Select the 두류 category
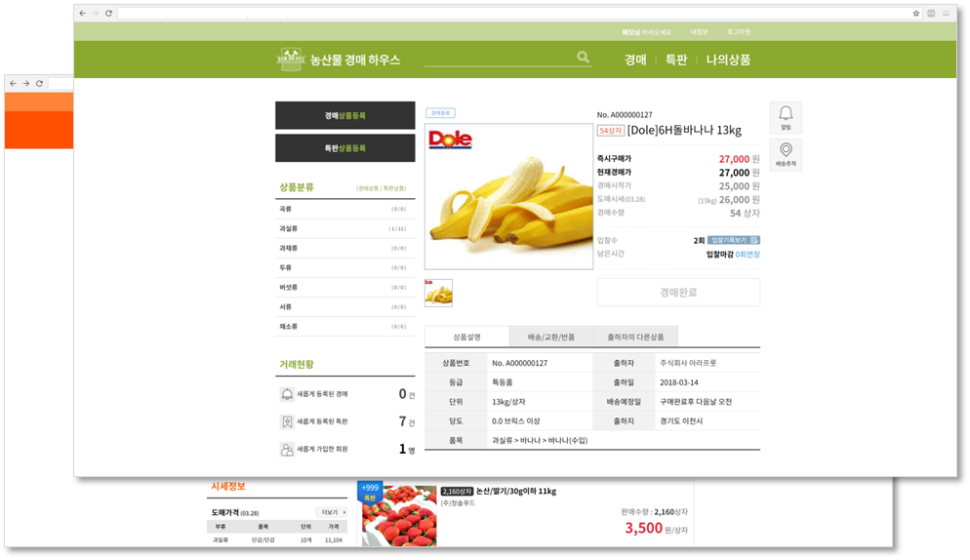 pos(344,268)
